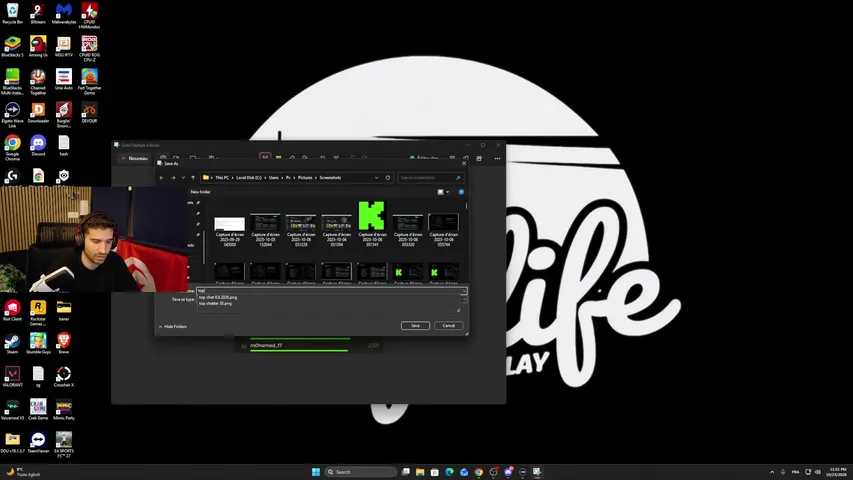
Task: Open the TeamViewer desktop icon
Action: pyautogui.click(x=38, y=442)
